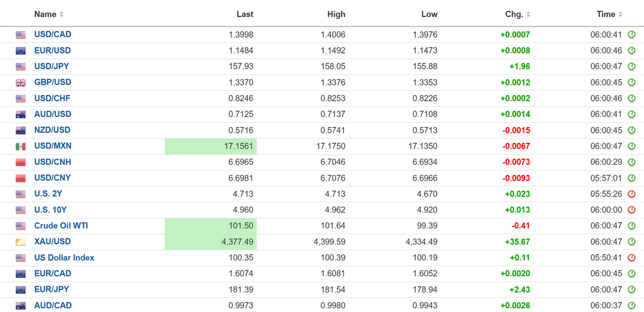Open the US Dollar Index link
Viewport: 644px width, 312px height.
pyautogui.click(x=65, y=258)
